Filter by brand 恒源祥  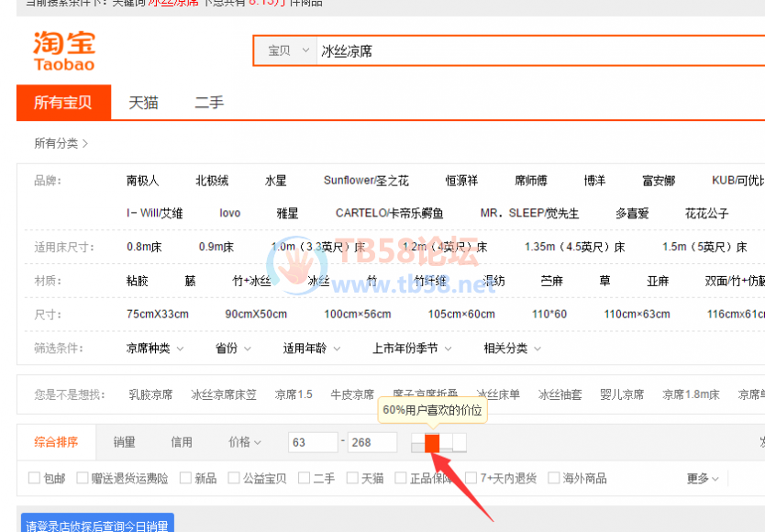[x=461, y=181]
